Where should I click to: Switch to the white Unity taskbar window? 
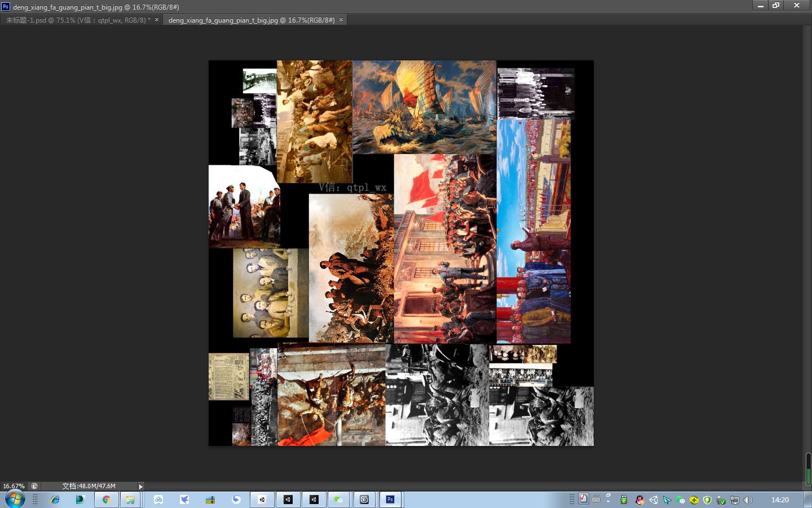coord(262,500)
